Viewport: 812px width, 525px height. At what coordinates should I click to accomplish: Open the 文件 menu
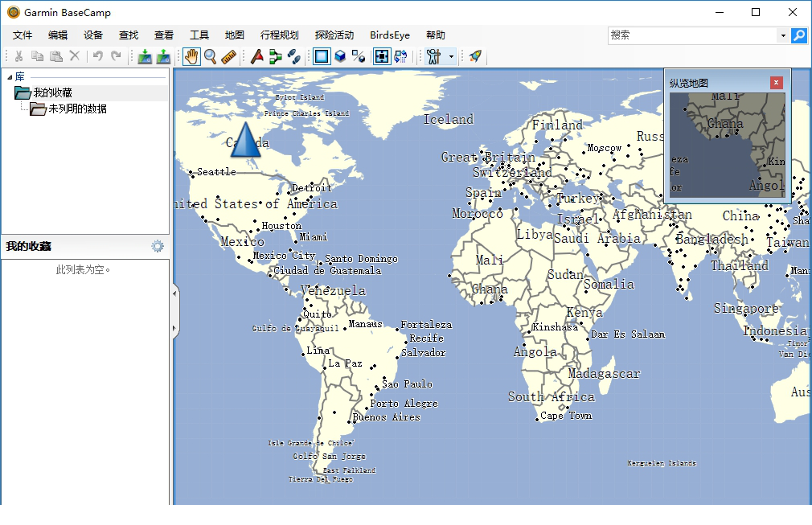pos(23,35)
